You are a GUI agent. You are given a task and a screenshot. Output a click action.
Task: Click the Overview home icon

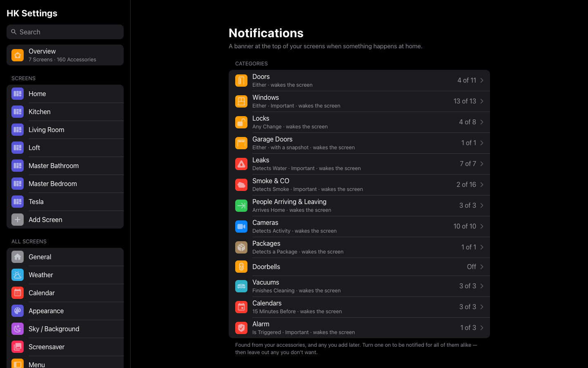pos(18,55)
